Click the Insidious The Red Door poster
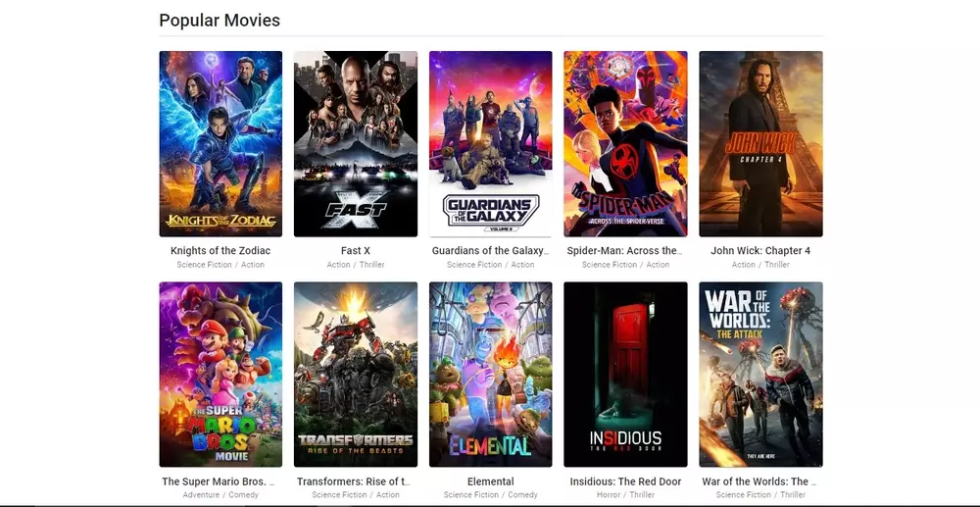The width and height of the screenshot is (980, 507). point(625,375)
